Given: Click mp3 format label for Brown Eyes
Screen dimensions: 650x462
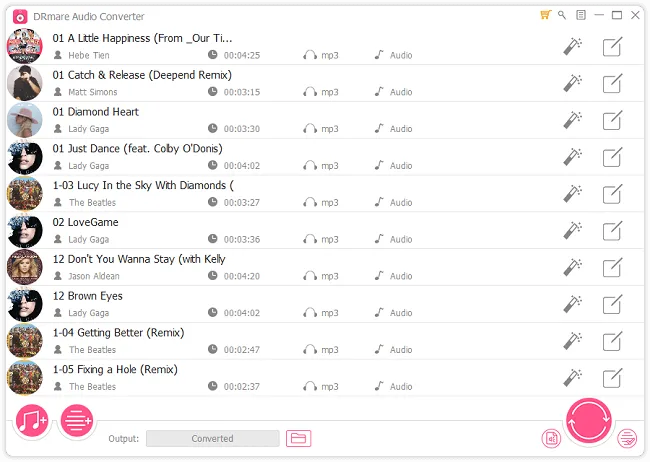Looking at the screenshot, I should coord(330,313).
